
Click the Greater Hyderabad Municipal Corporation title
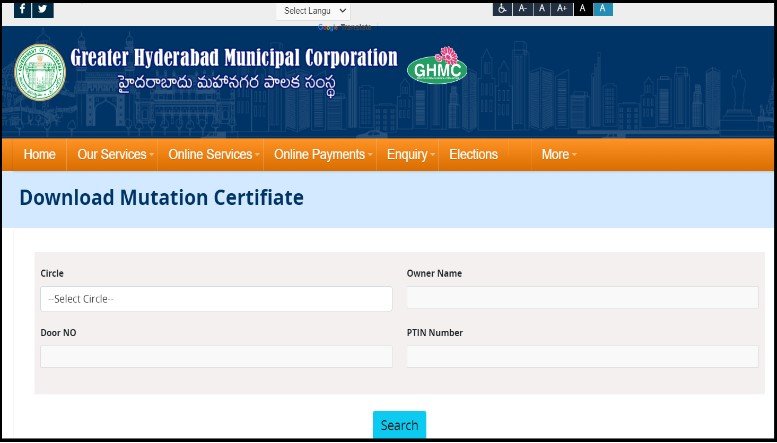pos(234,57)
